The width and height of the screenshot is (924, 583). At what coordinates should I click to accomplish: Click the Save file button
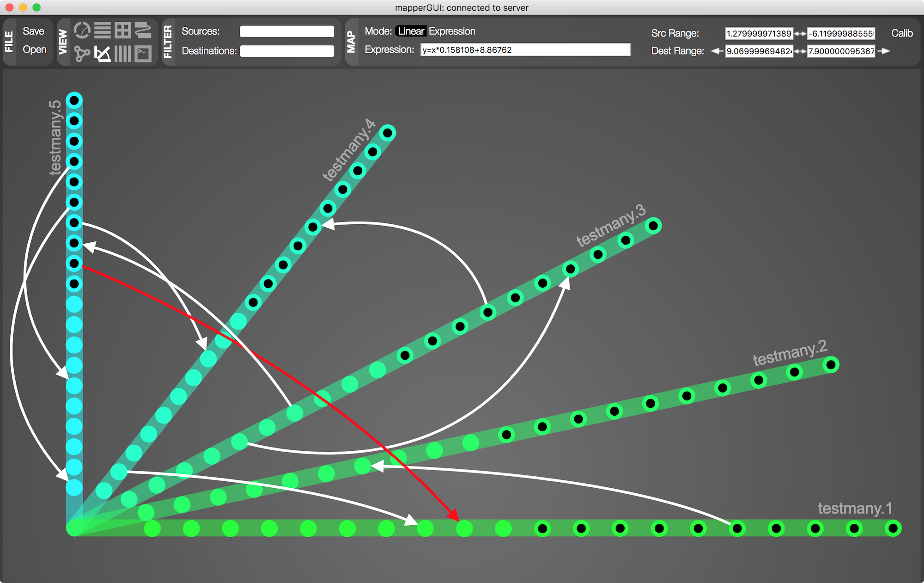33,31
